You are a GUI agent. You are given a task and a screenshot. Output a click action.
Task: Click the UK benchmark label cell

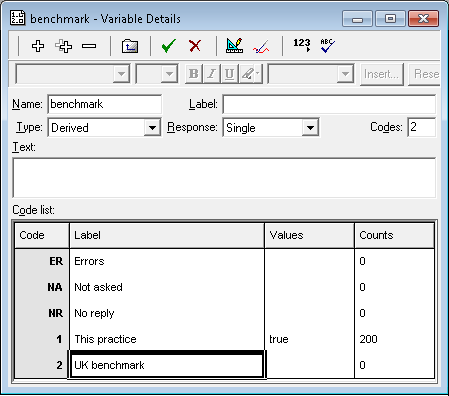(167, 365)
